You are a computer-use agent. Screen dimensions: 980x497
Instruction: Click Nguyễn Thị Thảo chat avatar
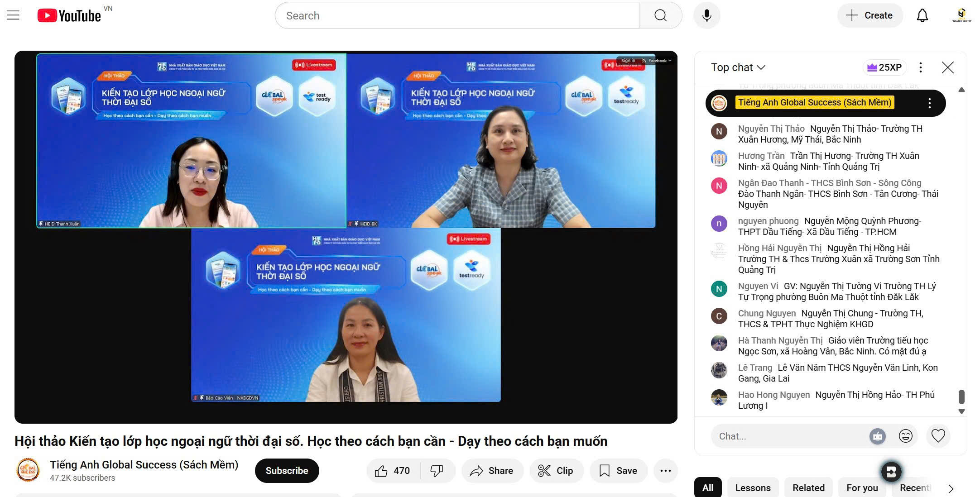click(x=719, y=131)
